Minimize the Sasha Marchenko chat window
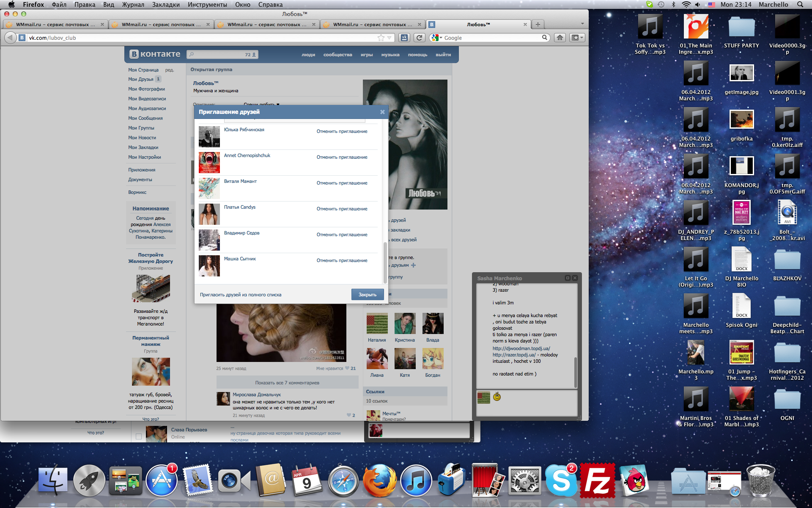 [x=568, y=278]
